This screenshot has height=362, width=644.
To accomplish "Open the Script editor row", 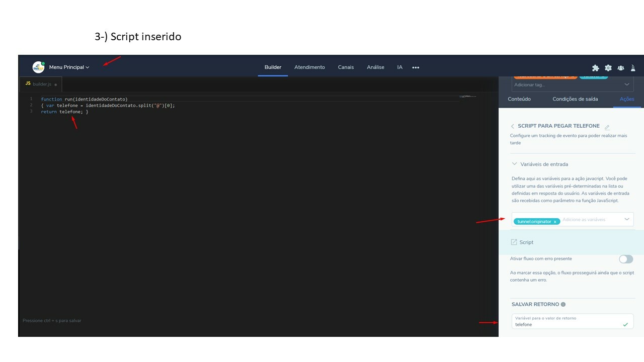I will pyautogui.click(x=571, y=242).
